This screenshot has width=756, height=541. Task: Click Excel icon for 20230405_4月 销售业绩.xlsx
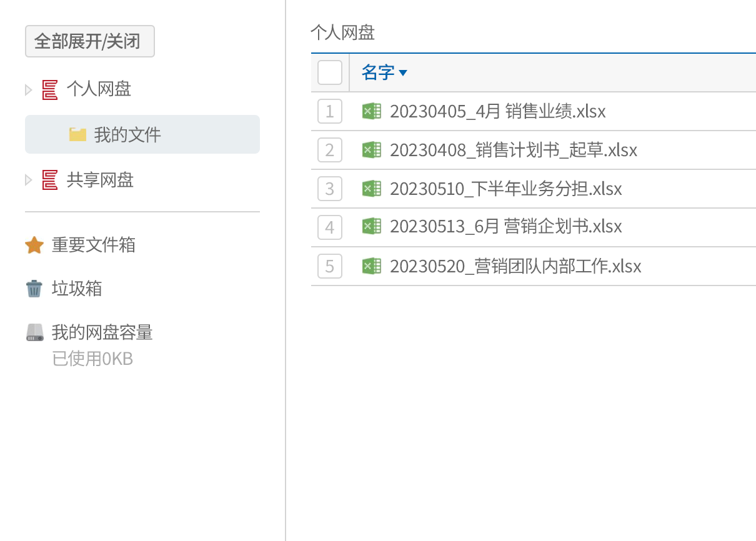[372, 111]
